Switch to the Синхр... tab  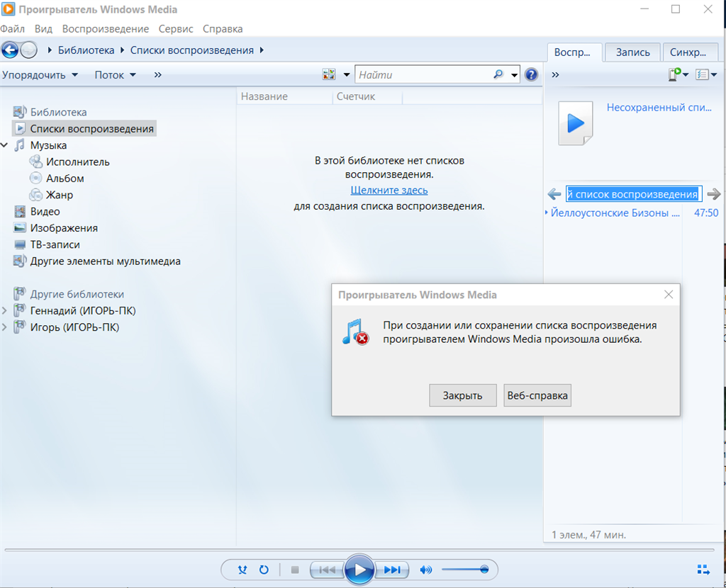692,52
